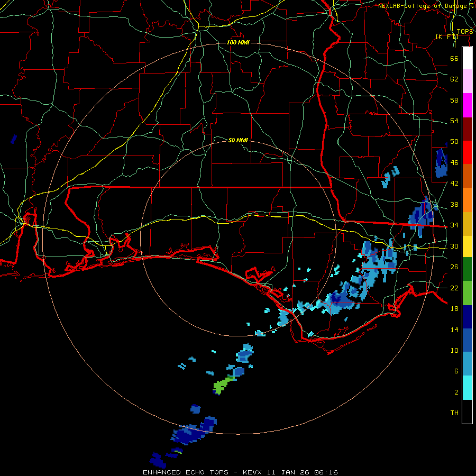Select the dark red maroon legend swatch
476x476 pixels.
point(467,129)
